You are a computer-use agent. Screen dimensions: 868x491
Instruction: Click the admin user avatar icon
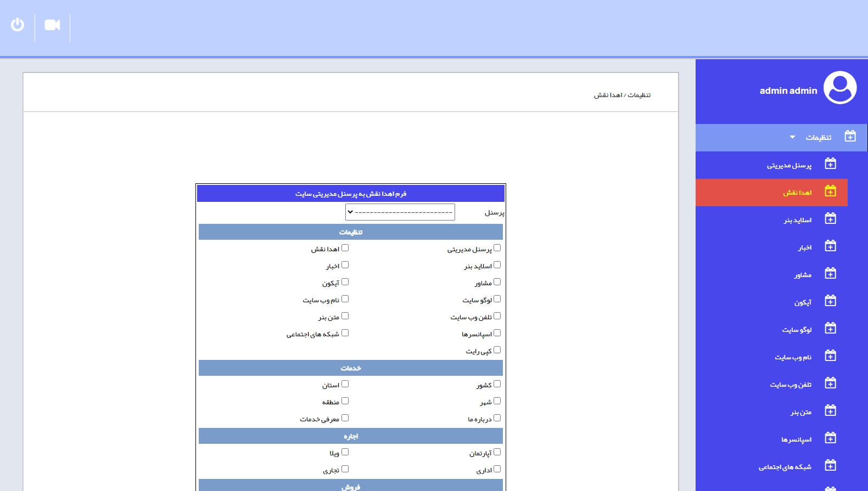(x=839, y=88)
